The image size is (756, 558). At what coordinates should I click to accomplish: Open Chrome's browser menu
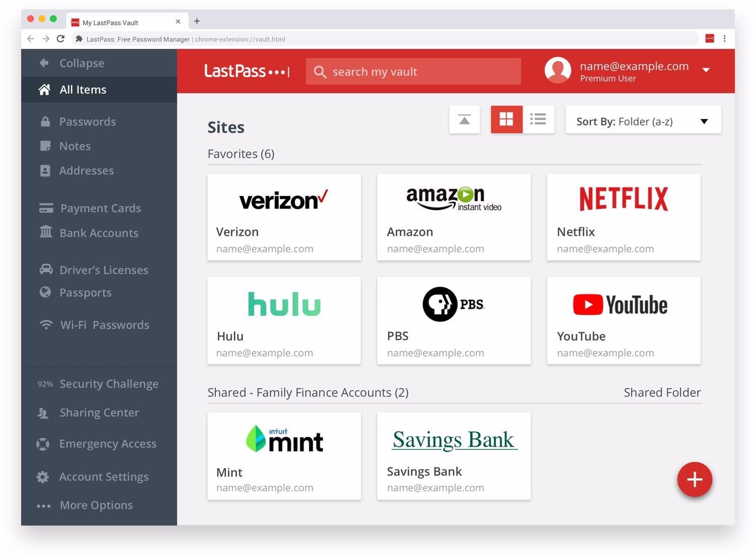(x=725, y=39)
